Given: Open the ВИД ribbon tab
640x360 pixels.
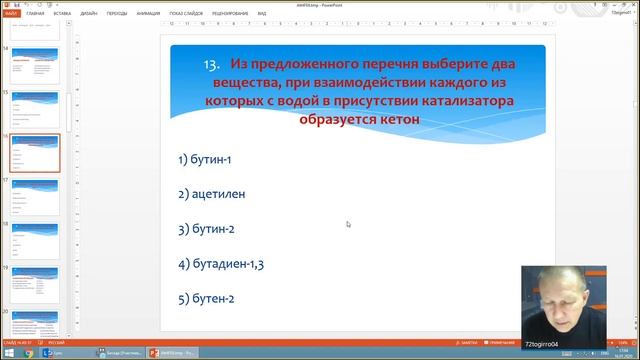Looking at the screenshot, I should click(x=262, y=13).
